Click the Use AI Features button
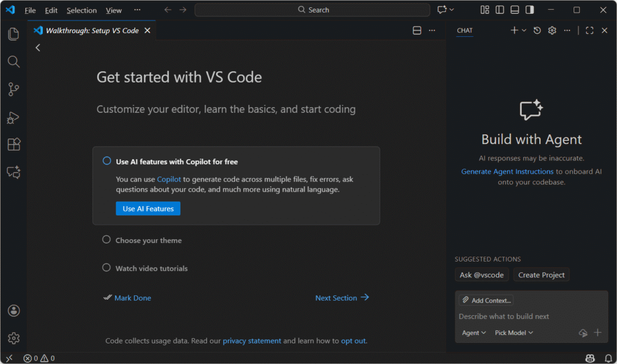The height and width of the screenshot is (364, 617). click(x=148, y=209)
